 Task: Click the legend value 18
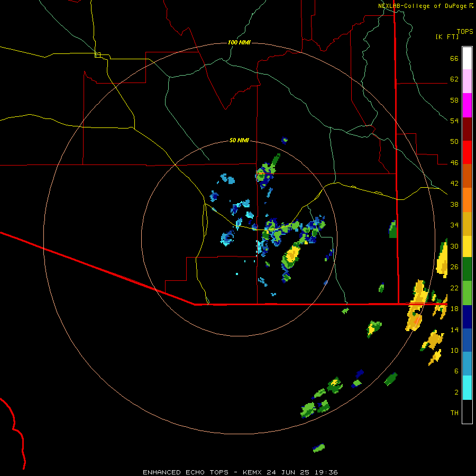(x=454, y=308)
